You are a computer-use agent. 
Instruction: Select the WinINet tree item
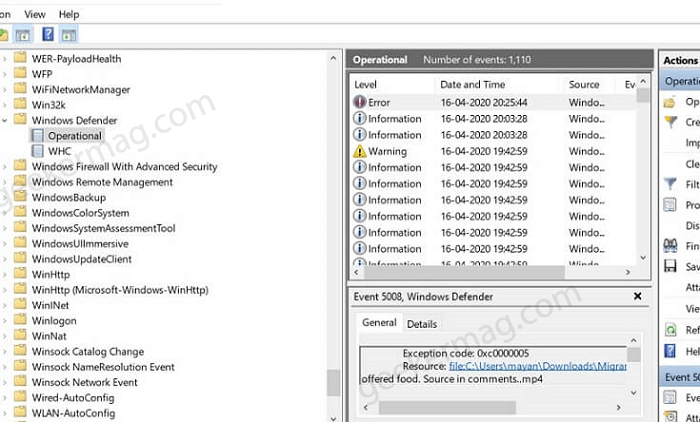(x=50, y=305)
